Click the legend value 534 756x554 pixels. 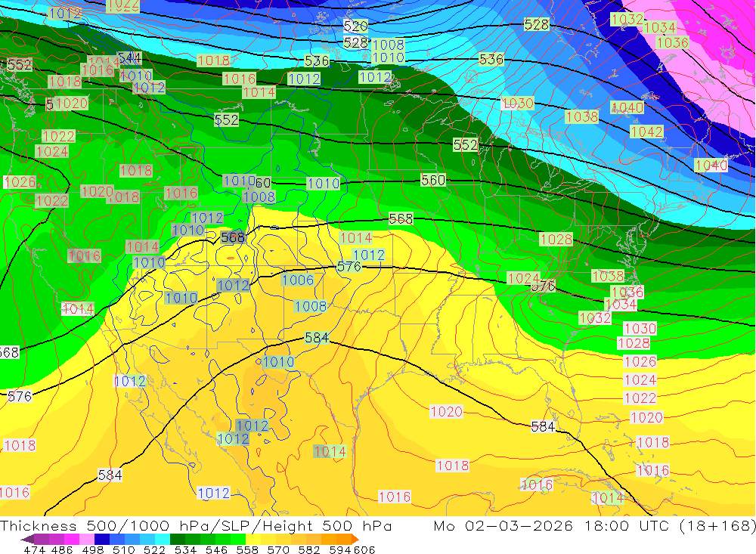coord(185,549)
